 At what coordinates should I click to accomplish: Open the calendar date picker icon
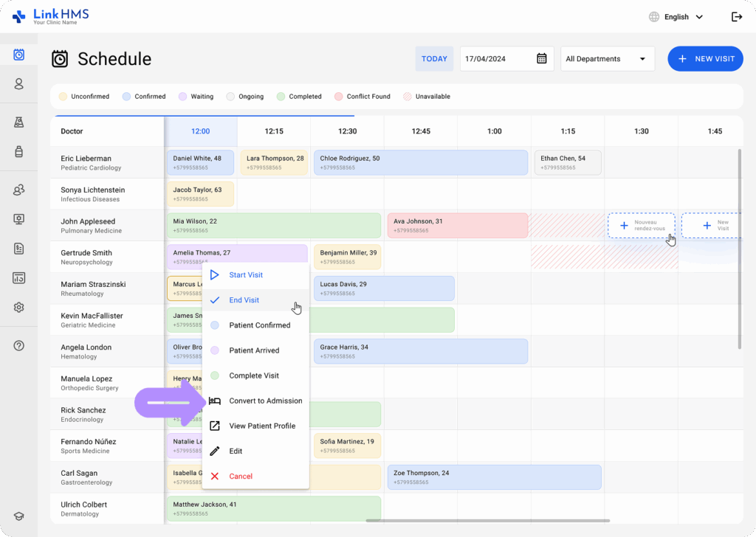[541, 59]
